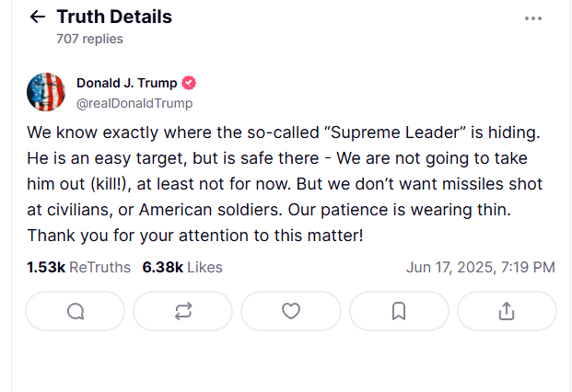The image size is (572, 392).
Task: ReTruth this post with the arrows icon
Action: click(182, 312)
